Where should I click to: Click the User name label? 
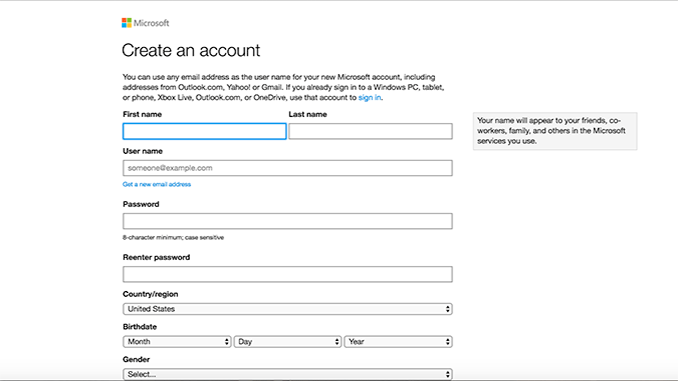143,151
